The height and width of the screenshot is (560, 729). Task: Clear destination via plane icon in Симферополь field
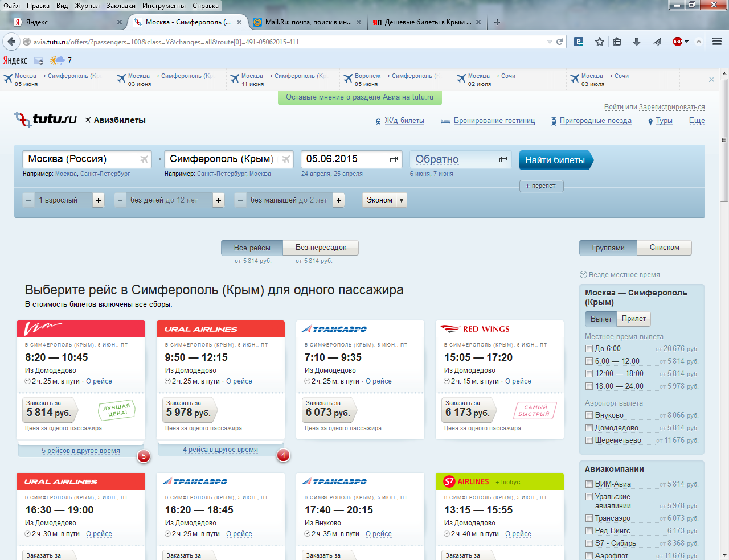[286, 159]
